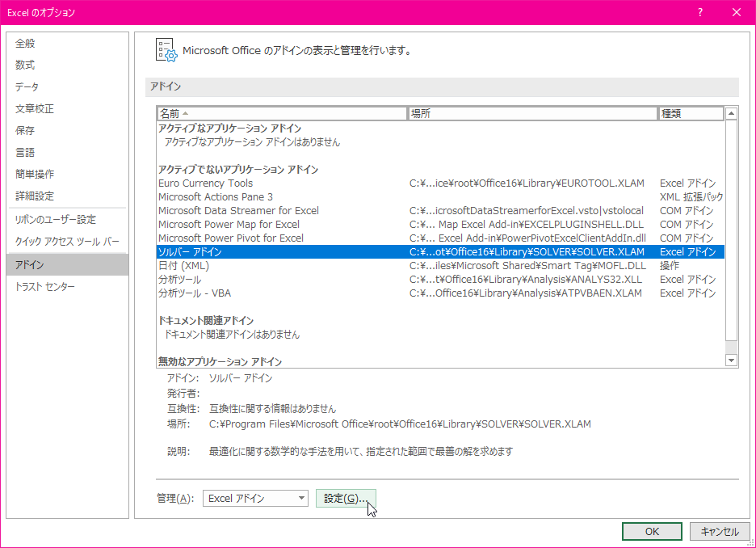Image resolution: width=756 pixels, height=548 pixels.
Task: Click the add-in list scroll up arrow
Action: pos(732,114)
